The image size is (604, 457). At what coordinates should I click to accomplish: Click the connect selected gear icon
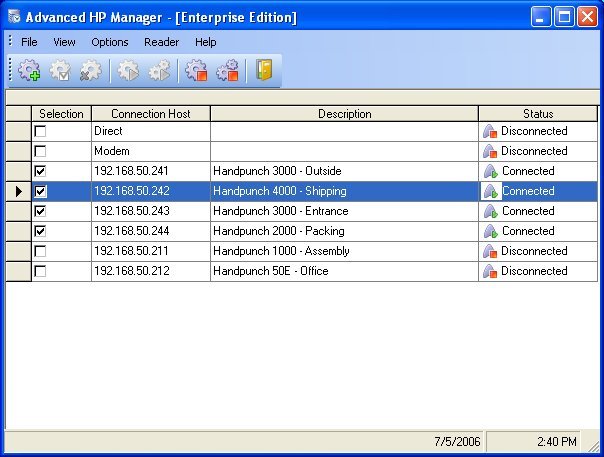[128, 71]
